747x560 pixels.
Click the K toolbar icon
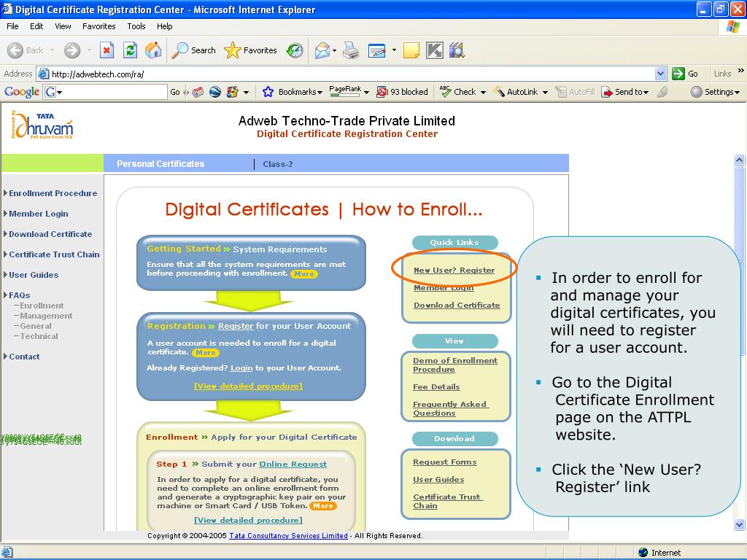(x=435, y=50)
